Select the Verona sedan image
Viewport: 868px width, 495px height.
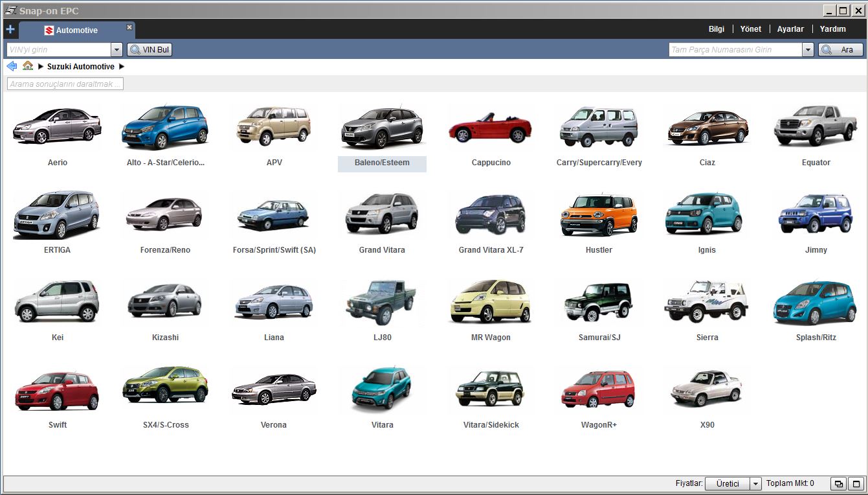[x=274, y=389]
